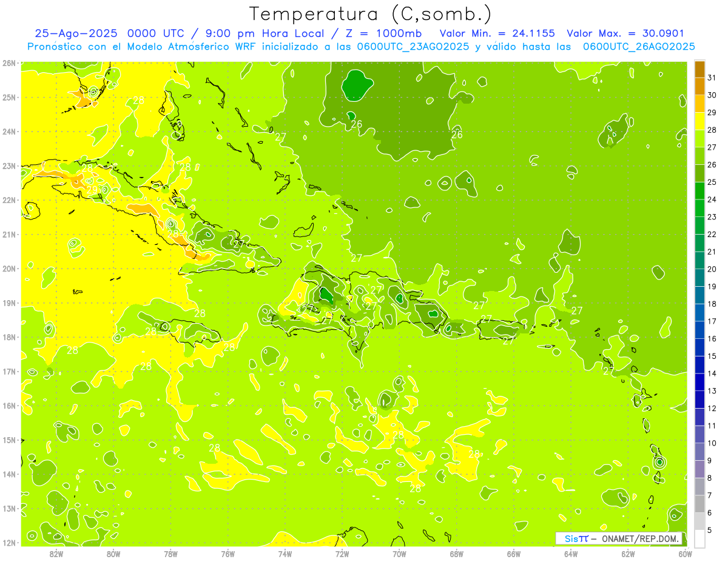Pick the orange swatch between 30 and 31

699,87
